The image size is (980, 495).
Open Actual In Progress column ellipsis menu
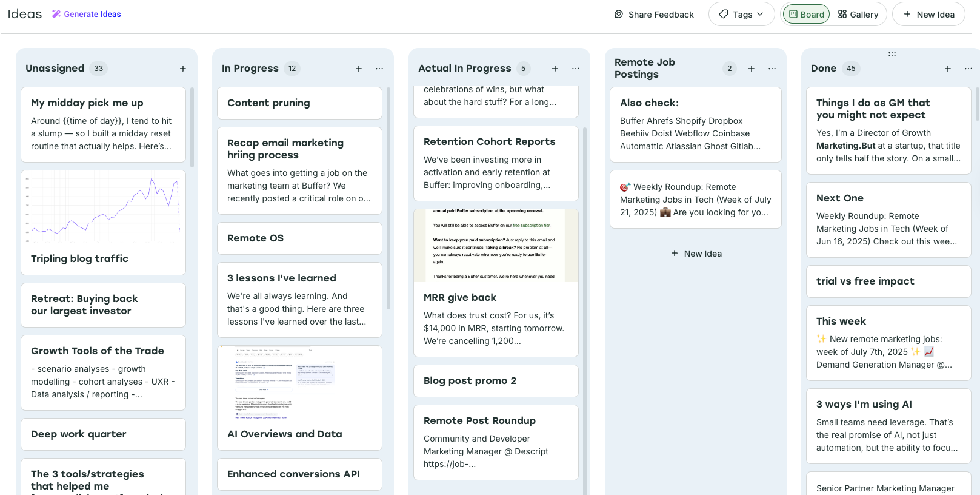click(x=576, y=69)
